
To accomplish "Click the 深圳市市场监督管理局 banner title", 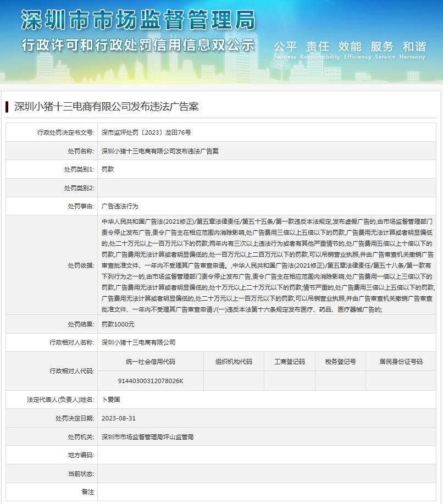I will point(139,20).
